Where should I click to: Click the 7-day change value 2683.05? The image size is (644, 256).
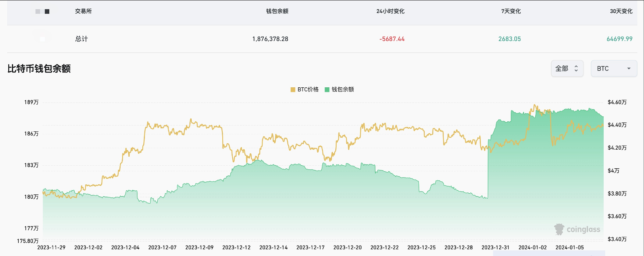click(x=510, y=39)
